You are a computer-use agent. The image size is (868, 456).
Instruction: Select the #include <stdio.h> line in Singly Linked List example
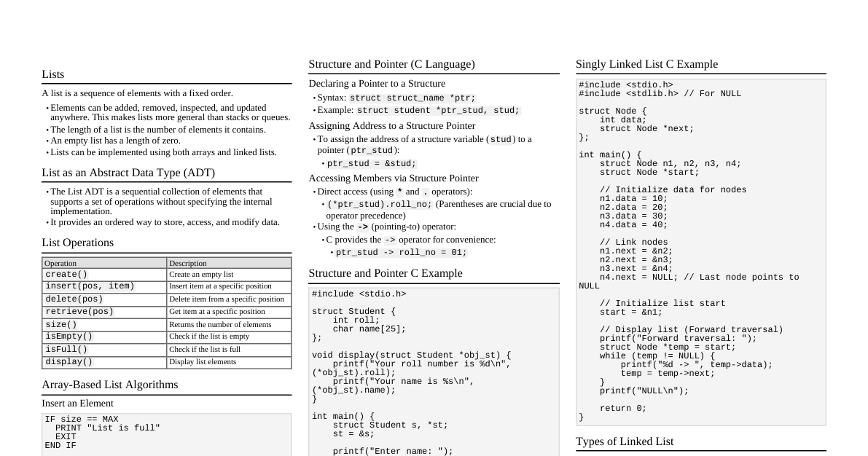click(625, 84)
